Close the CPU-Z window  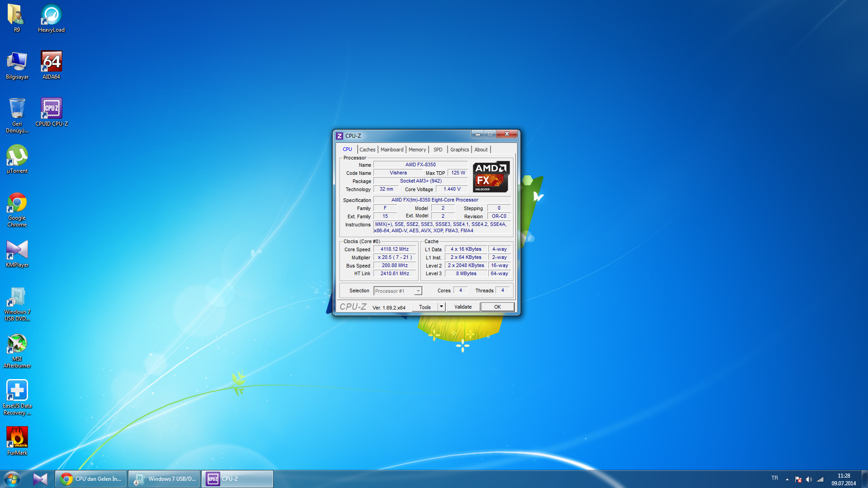tap(507, 134)
